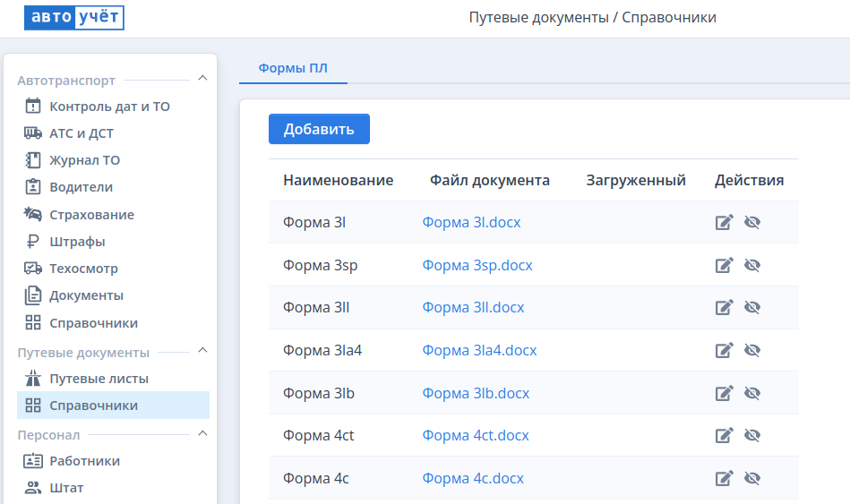Download Форма 3lb.docx file

click(x=476, y=393)
